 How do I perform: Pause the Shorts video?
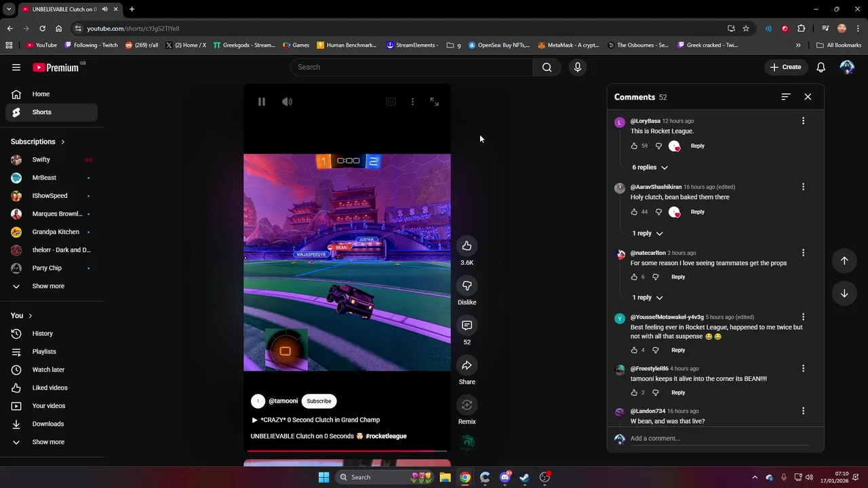click(262, 102)
